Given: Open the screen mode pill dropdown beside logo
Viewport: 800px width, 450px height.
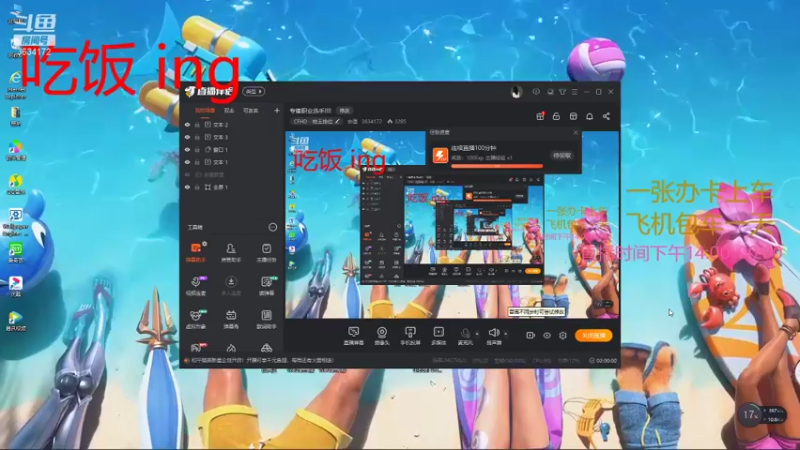Looking at the screenshot, I should click(254, 91).
